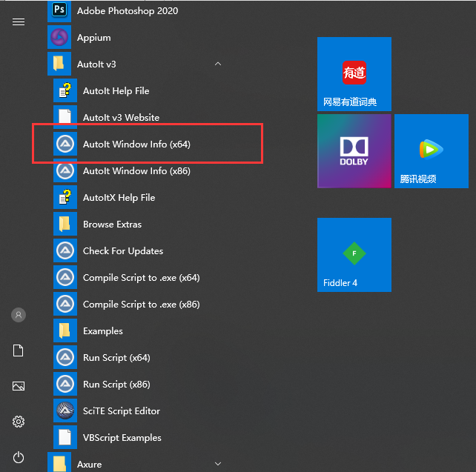Image resolution: width=476 pixels, height=472 pixels.
Task: Click the Examples folder icon
Action: tap(65, 330)
